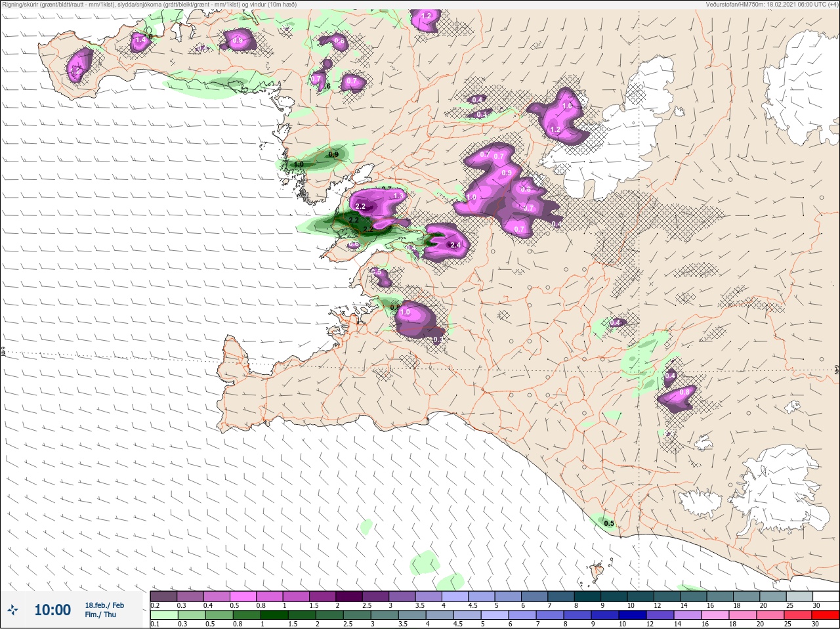Click the dark green swatch between 1 and 1.5
This screenshot has width=840, height=629.
[273, 615]
